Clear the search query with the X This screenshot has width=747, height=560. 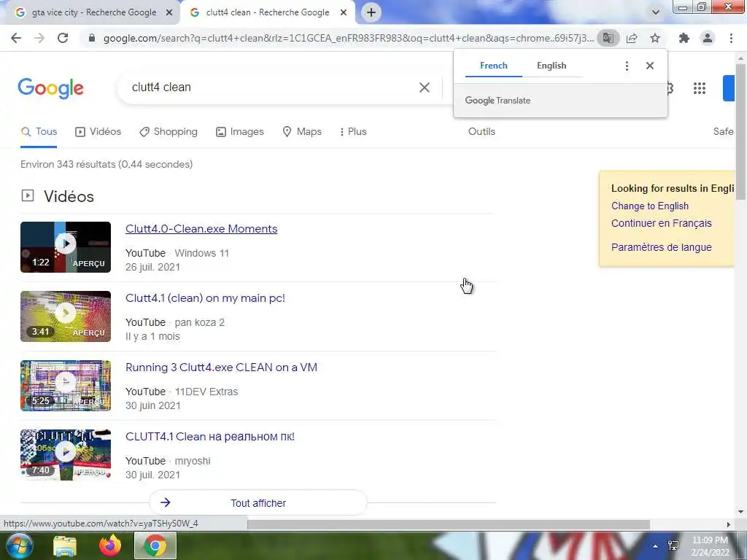click(425, 87)
